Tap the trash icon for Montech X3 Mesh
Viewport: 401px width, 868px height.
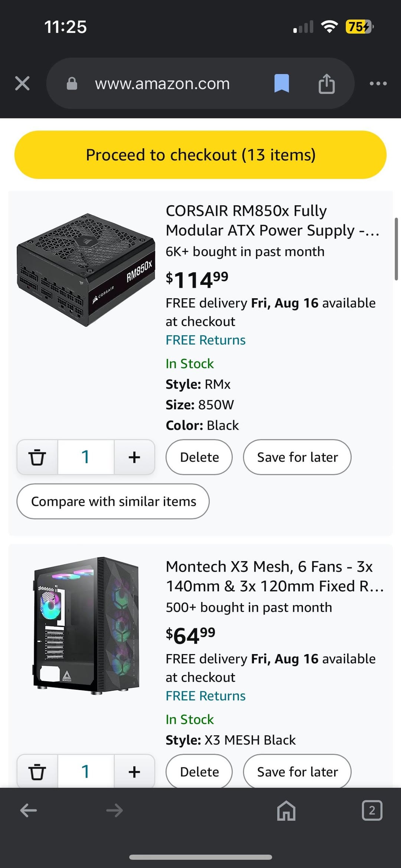(x=37, y=771)
